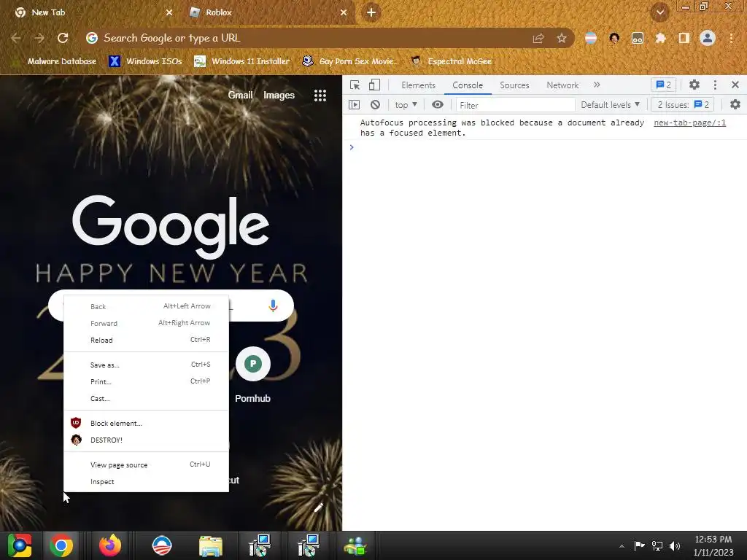747x560 pixels.
Task: Click DESTROY! context menu entry
Action: (146, 440)
